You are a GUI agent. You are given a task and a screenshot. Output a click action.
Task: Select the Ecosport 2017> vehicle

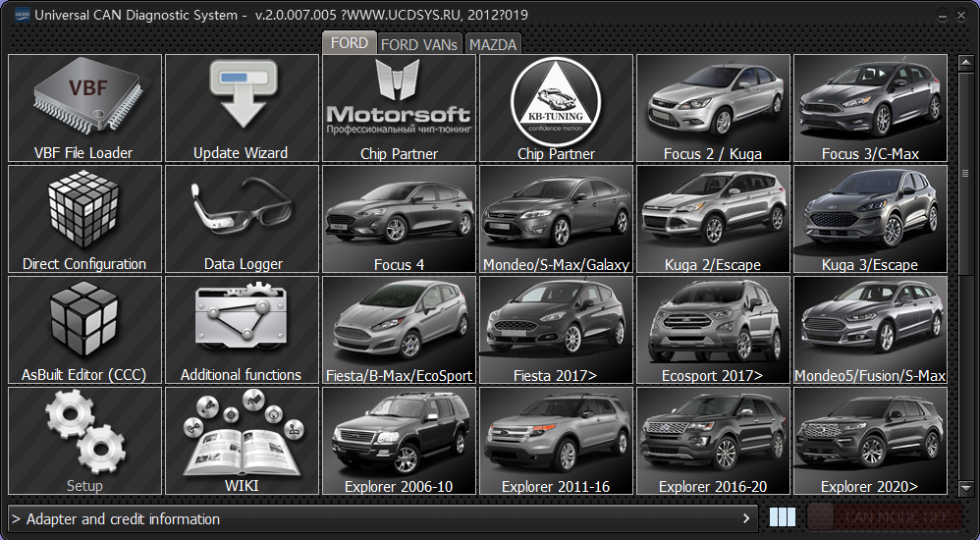[x=713, y=330]
